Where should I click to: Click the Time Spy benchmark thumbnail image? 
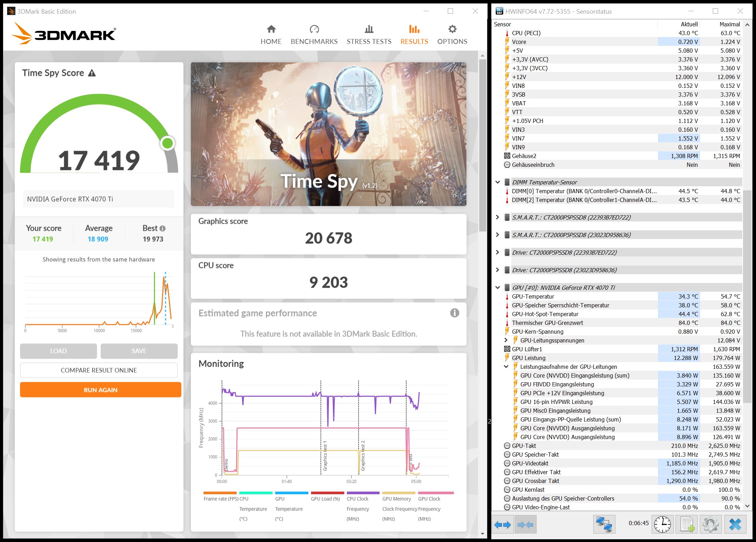(x=328, y=134)
